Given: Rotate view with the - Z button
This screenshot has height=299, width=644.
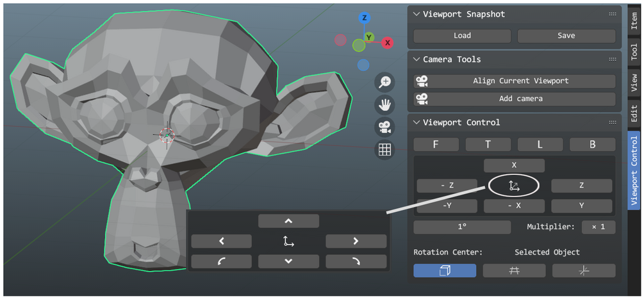Looking at the screenshot, I should coord(447,186).
